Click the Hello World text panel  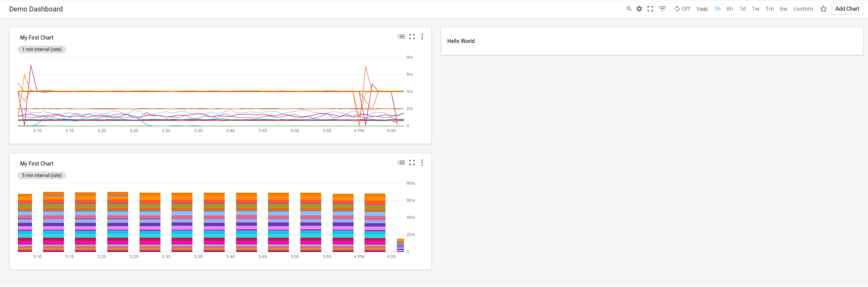pos(461,41)
